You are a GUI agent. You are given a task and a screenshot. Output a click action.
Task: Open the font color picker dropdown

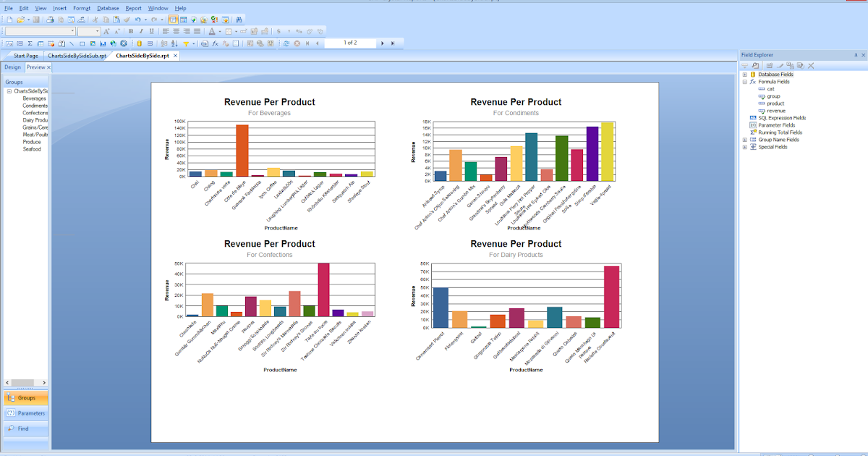219,31
